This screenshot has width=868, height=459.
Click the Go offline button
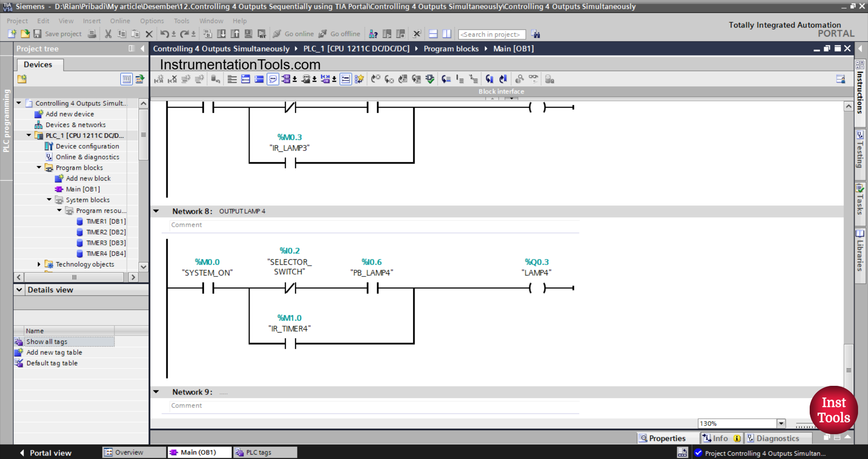click(x=340, y=34)
